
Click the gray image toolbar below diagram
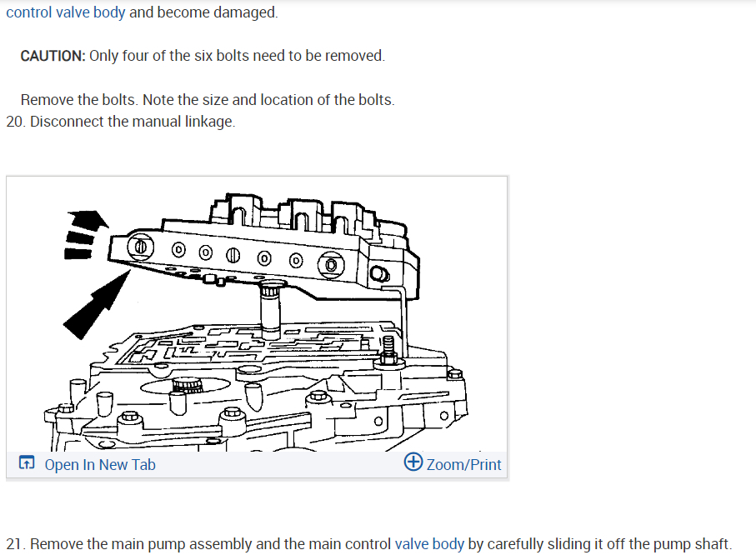pyautogui.click(x=257, y=464)
